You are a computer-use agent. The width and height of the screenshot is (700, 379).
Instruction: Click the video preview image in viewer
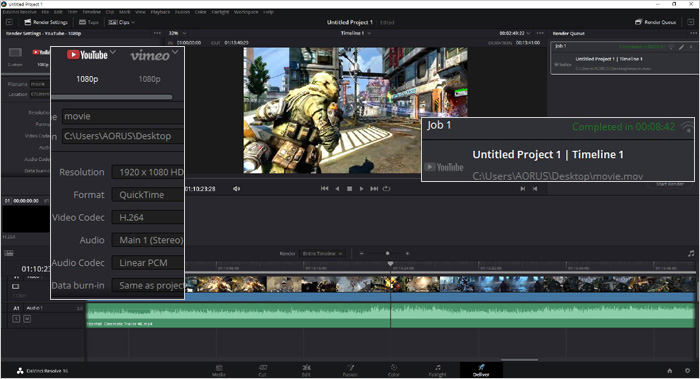(x=355, y=110)
